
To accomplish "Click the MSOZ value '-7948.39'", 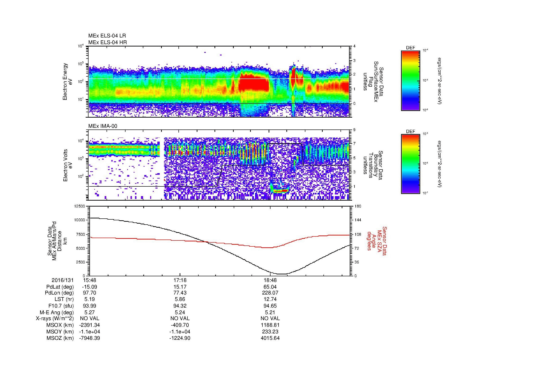I will (89, 338).
